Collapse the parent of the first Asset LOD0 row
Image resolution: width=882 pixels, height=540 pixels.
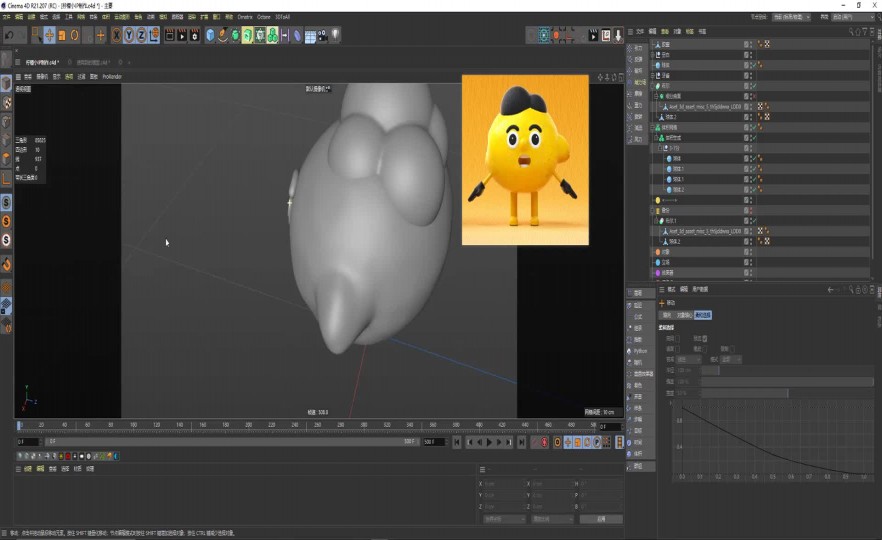[x=656, y=96]
